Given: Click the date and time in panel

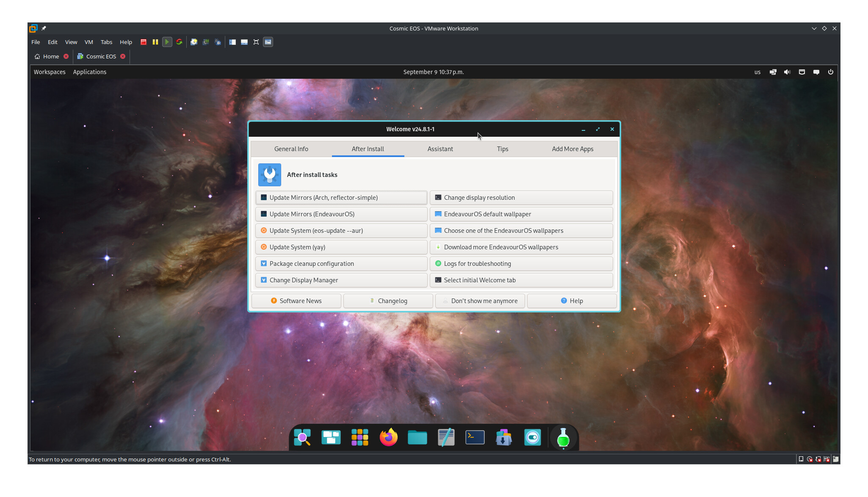Looking at the screenshot, I should pos(434,72).
